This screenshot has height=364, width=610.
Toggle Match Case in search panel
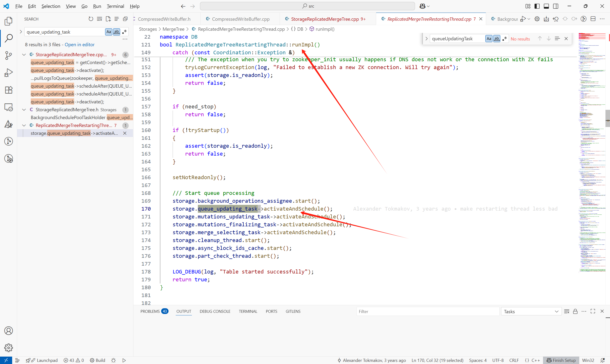coord(109,32)
